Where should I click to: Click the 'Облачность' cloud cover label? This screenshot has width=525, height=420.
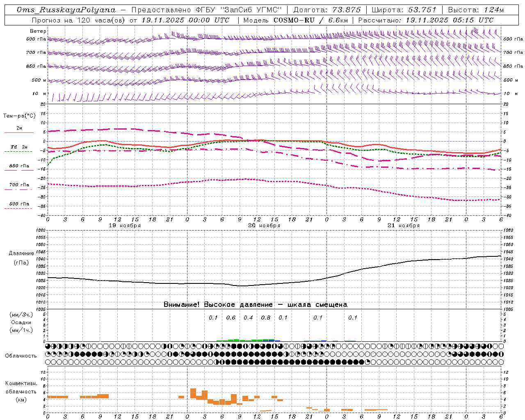click(21, 356)
